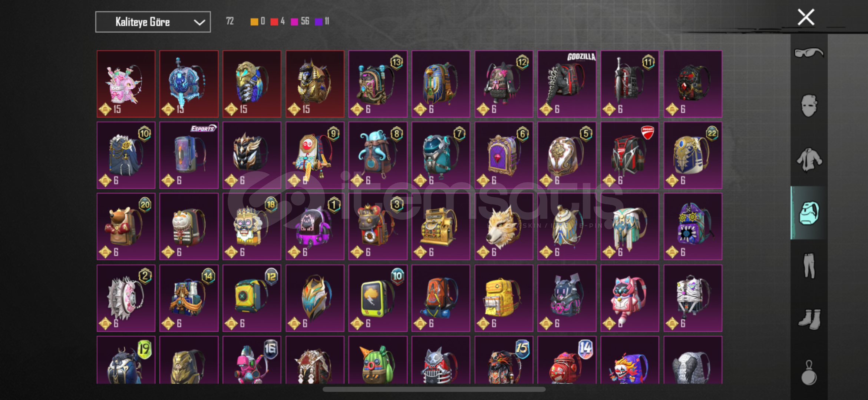Open the Kaliteye Göre sorting dropdown

coord(153,22)
